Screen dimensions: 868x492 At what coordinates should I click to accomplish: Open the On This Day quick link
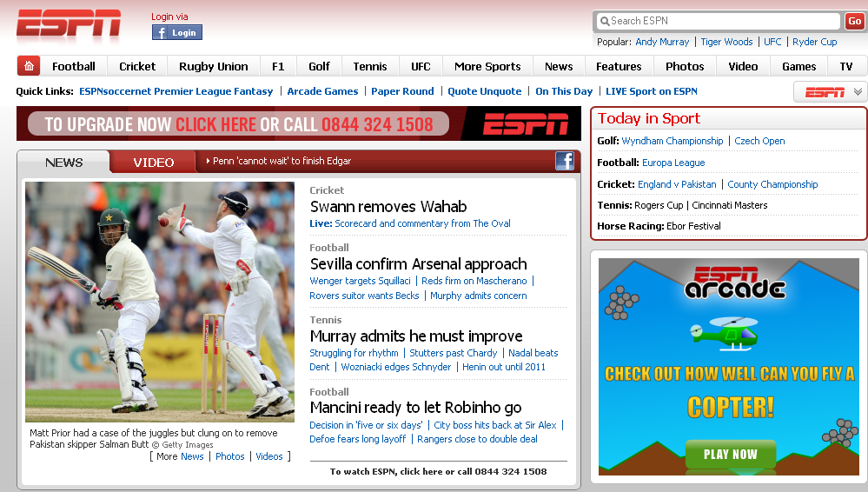coord(564,91)
